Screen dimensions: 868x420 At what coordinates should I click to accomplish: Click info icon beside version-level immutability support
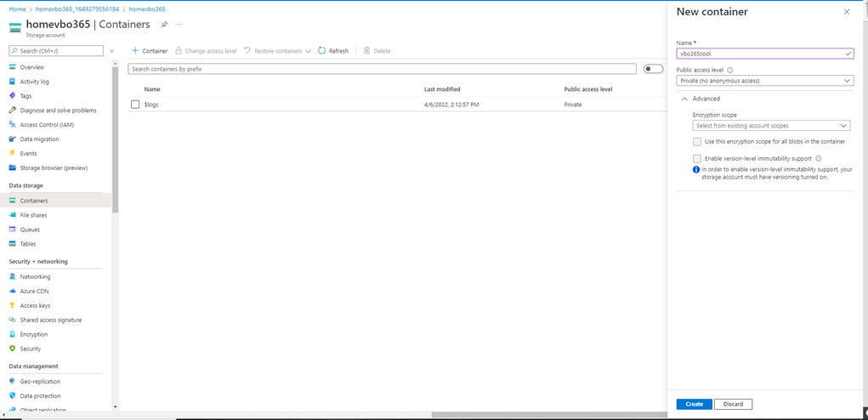click(818, 158)
